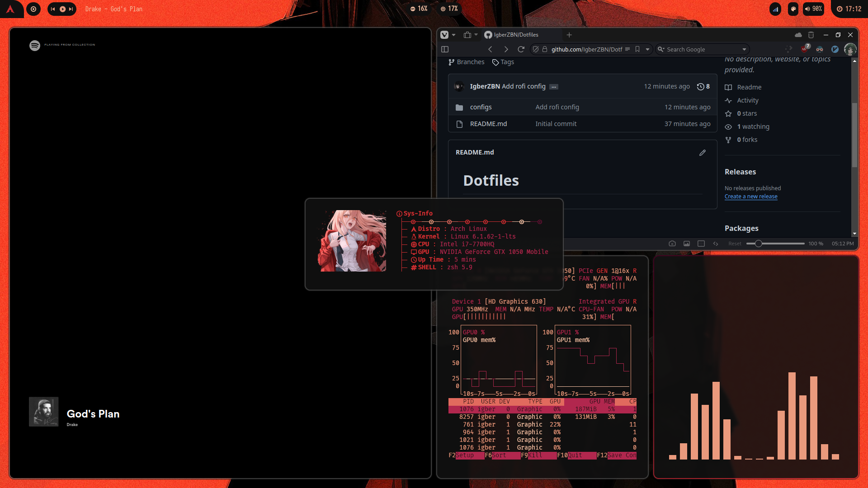Bookmark the current page
The width and height of the screenshot is (868, 488).
tap(637, 49)
